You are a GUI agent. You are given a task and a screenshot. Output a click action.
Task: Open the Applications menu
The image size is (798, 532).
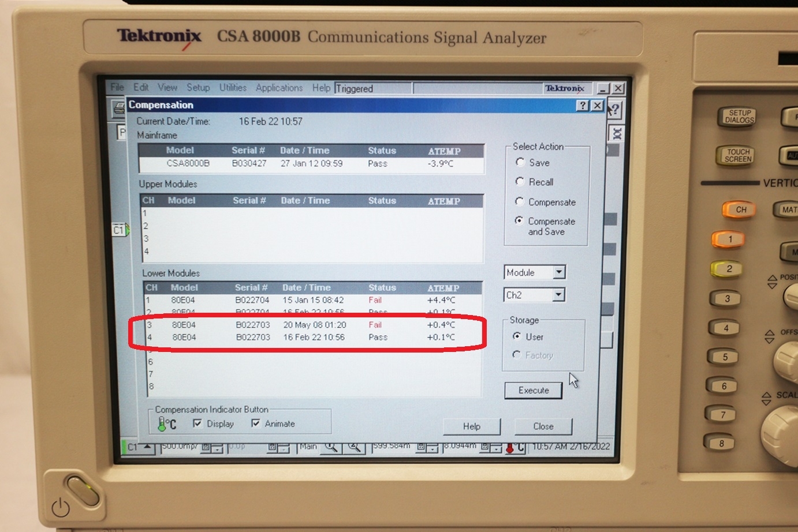279,88
